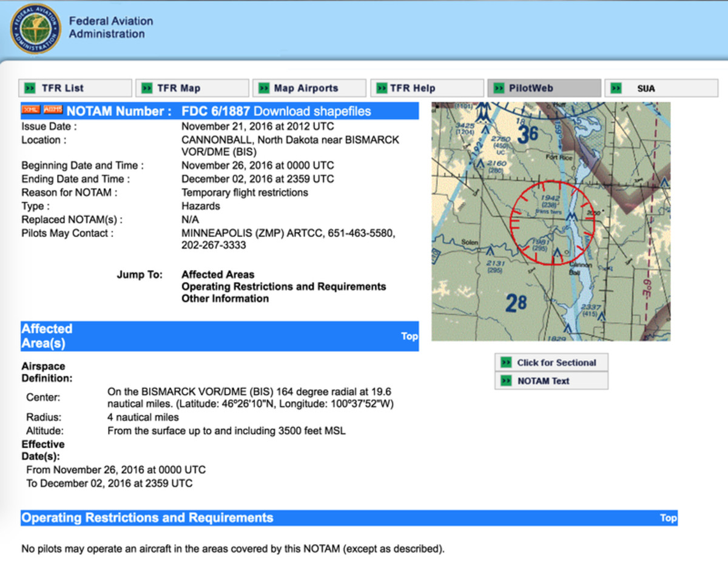728x569 pixels.
Task: Click the No pilots may operate sentence
Action: click(233, 550)
